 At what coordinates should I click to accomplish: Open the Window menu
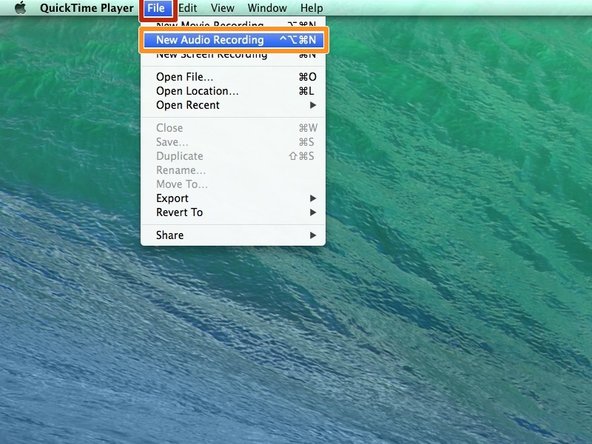(x=267, y=8)
